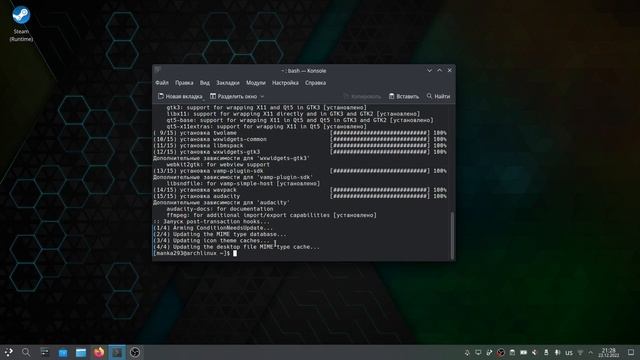This screenshot has width=640, height=360.
Task: Click the red round tray icon
Action: tap(500, 352)
